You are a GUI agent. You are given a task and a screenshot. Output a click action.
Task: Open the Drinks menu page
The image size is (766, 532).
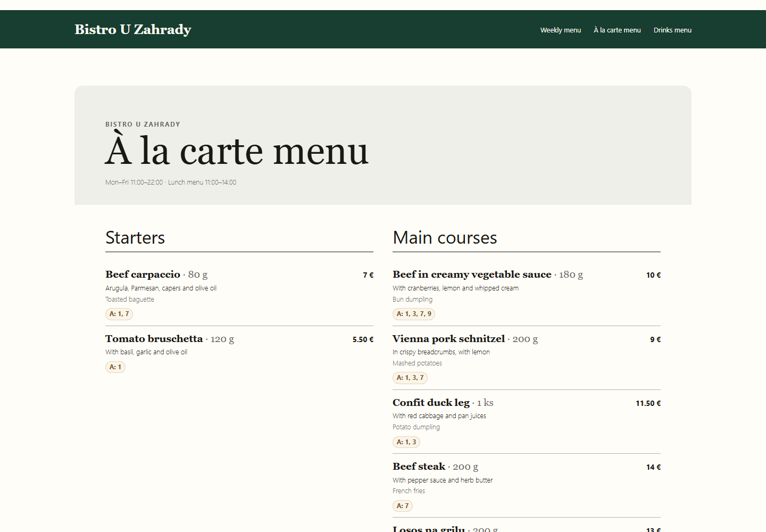[672, 30]
